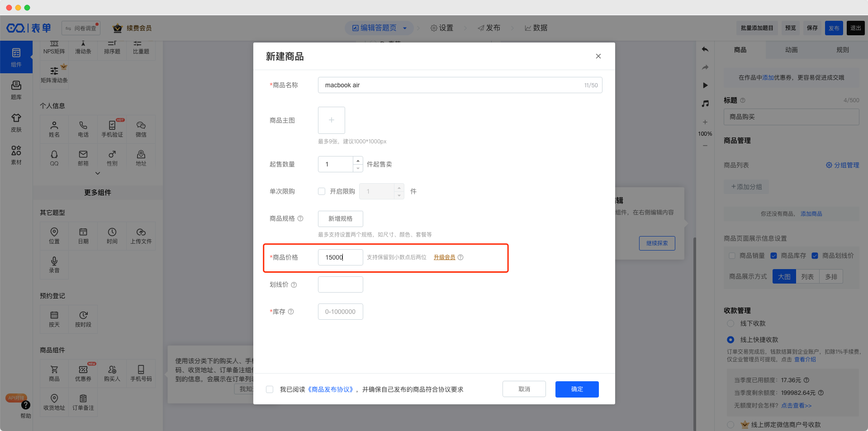Click plus box to upload 商品主图

(x=331, y=120)
